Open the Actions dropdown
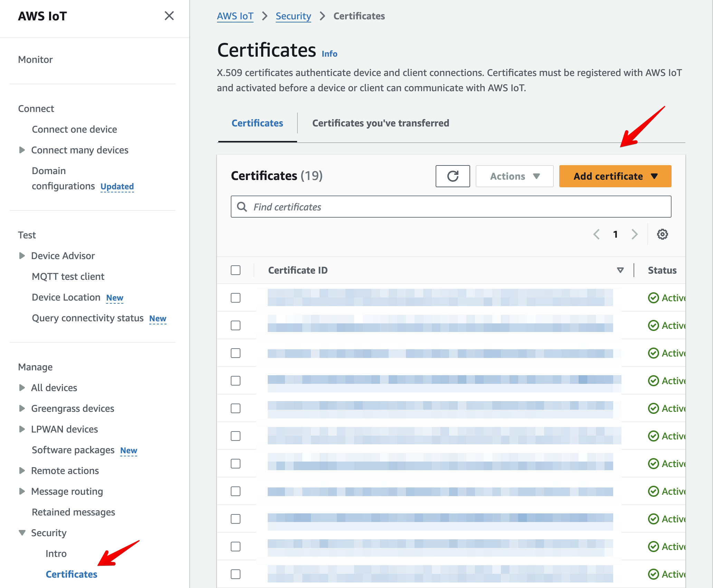 (x=514, y=176)
